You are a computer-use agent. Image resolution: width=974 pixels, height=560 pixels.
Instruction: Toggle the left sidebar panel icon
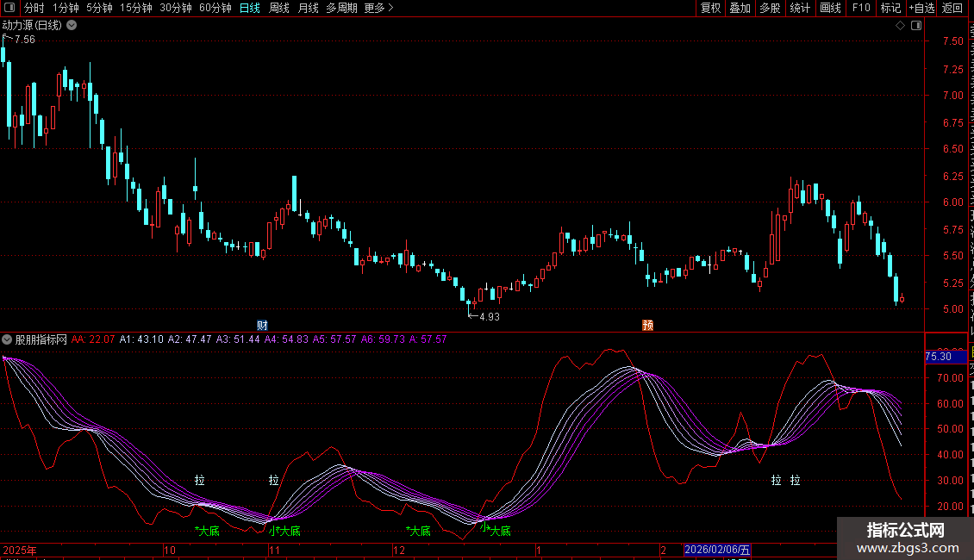10,8
